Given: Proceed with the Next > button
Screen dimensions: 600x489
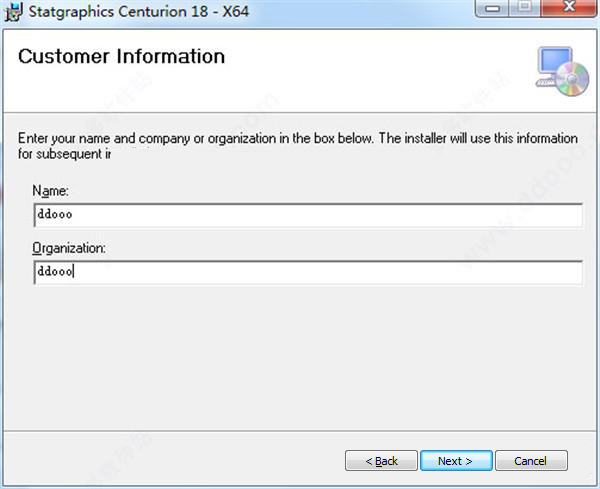Looking at the screenshot, I should (456, 461).
